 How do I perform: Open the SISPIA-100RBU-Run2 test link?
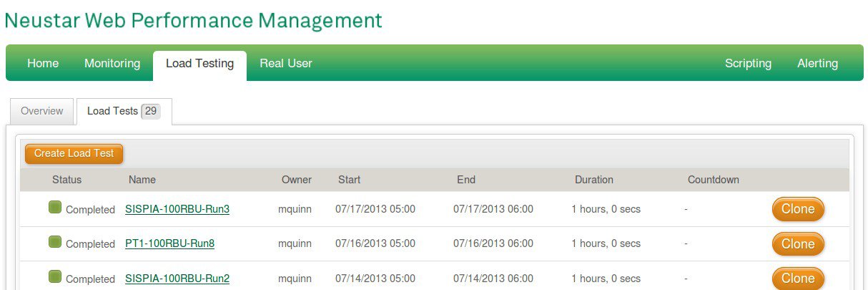pyautogui.click(x=177, y=278)
